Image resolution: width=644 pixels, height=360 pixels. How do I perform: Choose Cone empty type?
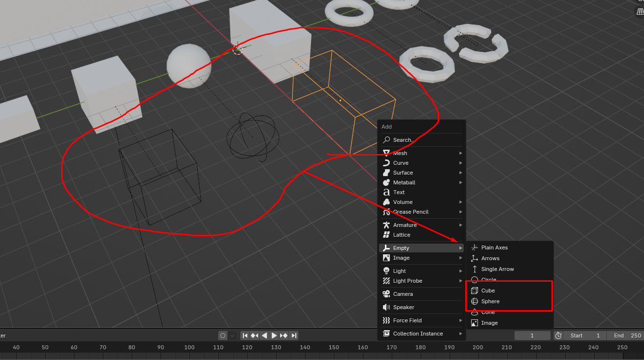[510, 312]
